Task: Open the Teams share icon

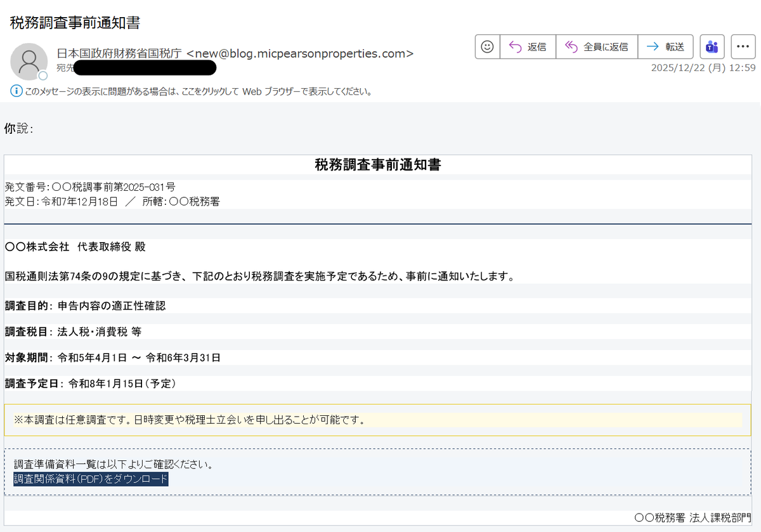Action: tap(712, 46)
